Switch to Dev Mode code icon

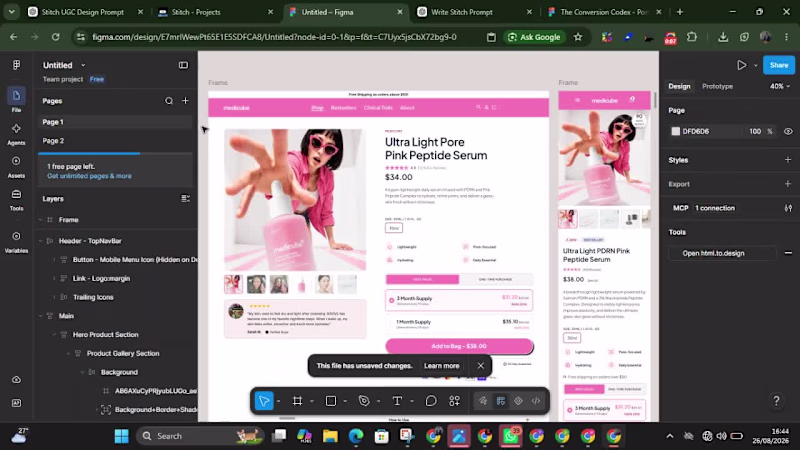(536, 401)
